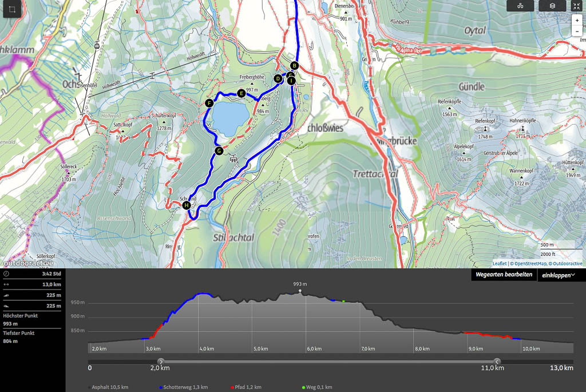Click waypoint marker G near the lake
586x392 pixels.
coord(219,151)
